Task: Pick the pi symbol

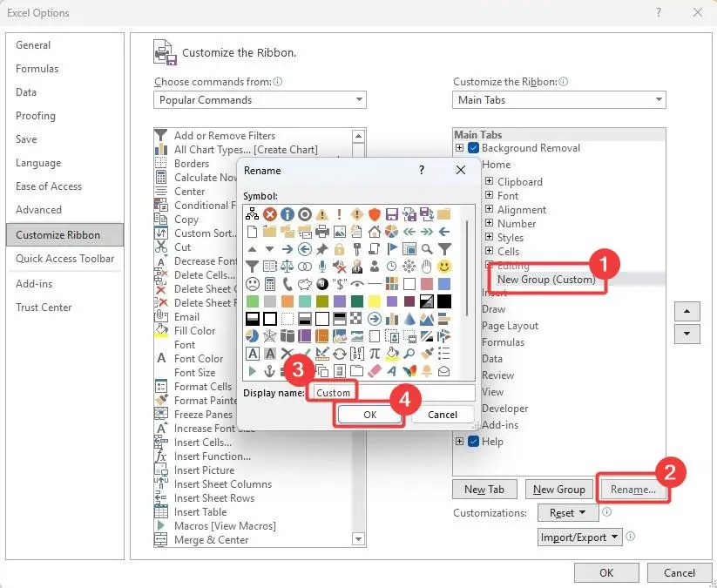Action: click(x=375, y=354)
